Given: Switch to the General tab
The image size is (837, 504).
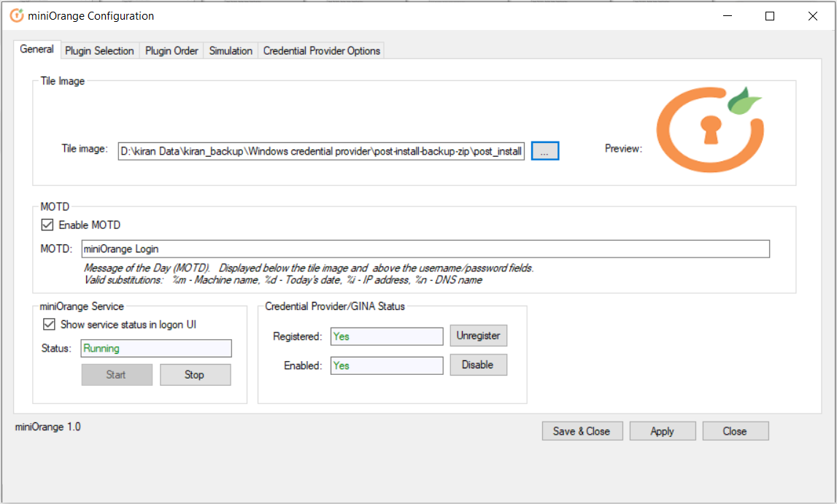Looking at the screenshot, I should (x=36, y=49).
